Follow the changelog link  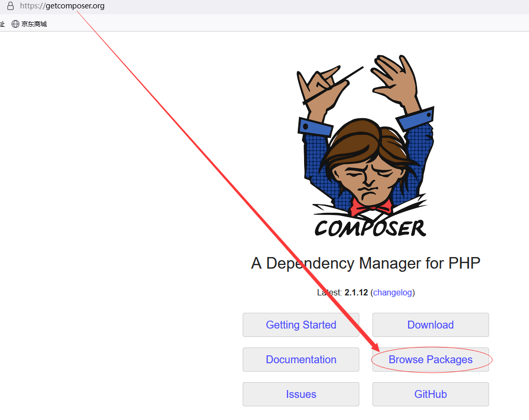point(393,292)
